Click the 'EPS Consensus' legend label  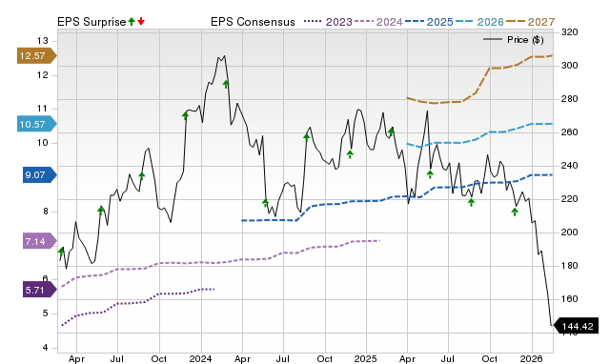[253, 22]
